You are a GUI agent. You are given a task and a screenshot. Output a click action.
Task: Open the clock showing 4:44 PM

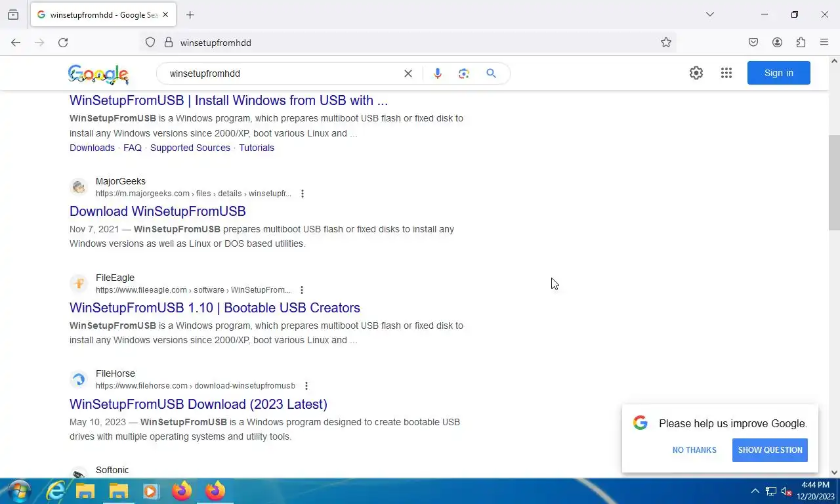pyautogui.click(x=816, y=491)
